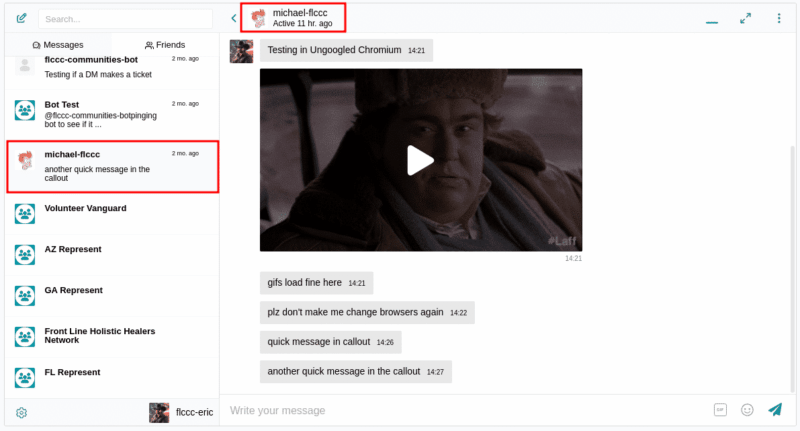The width and height of the screenshot is (800, 431).
Task: Open the emoji picker smiley icon
Action: [x=747, y=410]
